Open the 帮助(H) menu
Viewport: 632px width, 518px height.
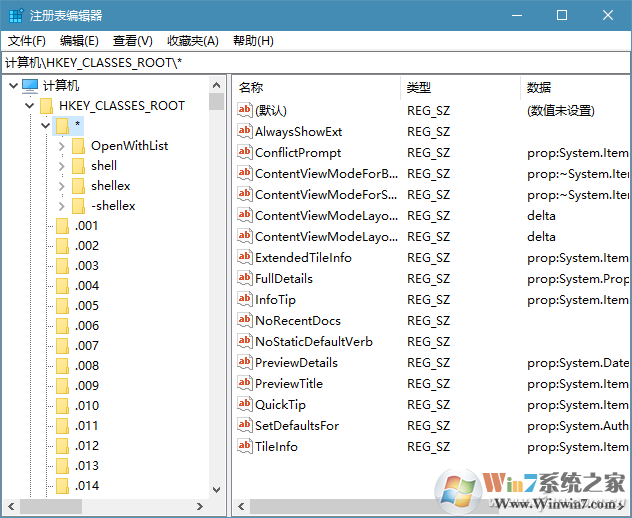pos(253,41)
